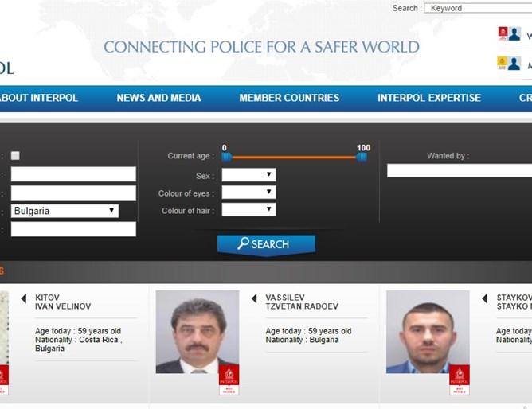This screenshot has height=409, width=532.
Task: Click Vassilev's 'Age today : 59 years old' text
Action: 308,331
